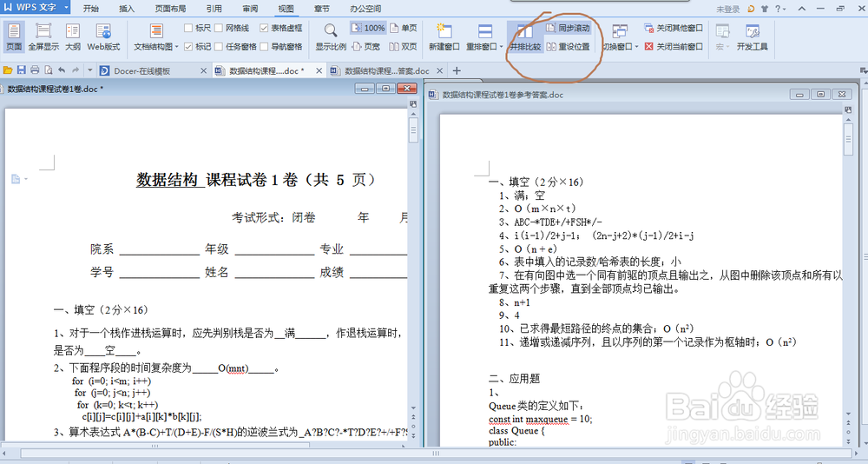Expand the 文档结构图 dropdown arrow
Screen dimensions: 868x464
[x=176, y=47]
